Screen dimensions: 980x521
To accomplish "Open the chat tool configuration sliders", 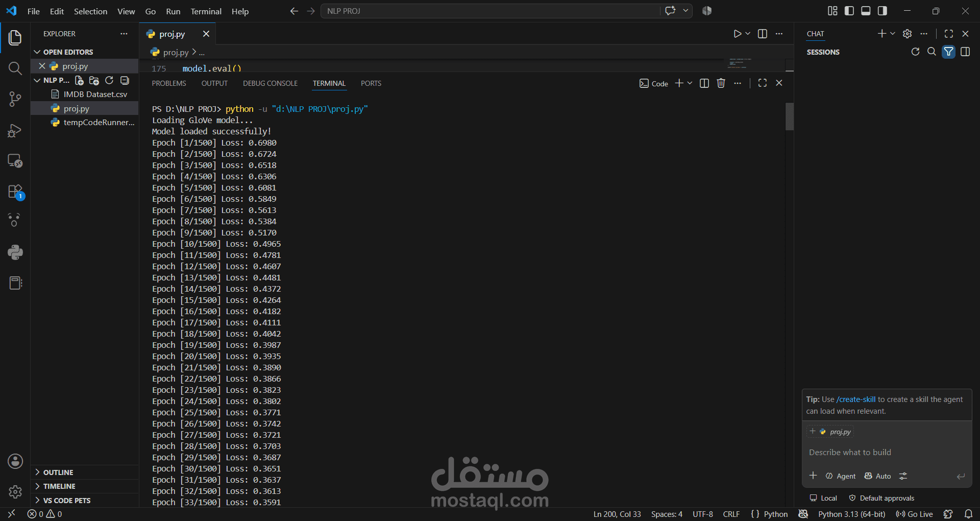I will pos(903,476).
